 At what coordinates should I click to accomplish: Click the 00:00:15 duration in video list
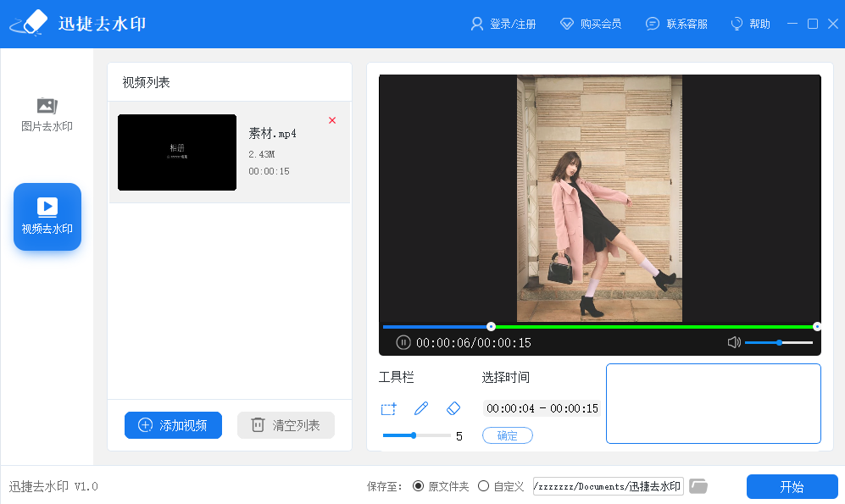pyautogui.click(x=269, y=171)
